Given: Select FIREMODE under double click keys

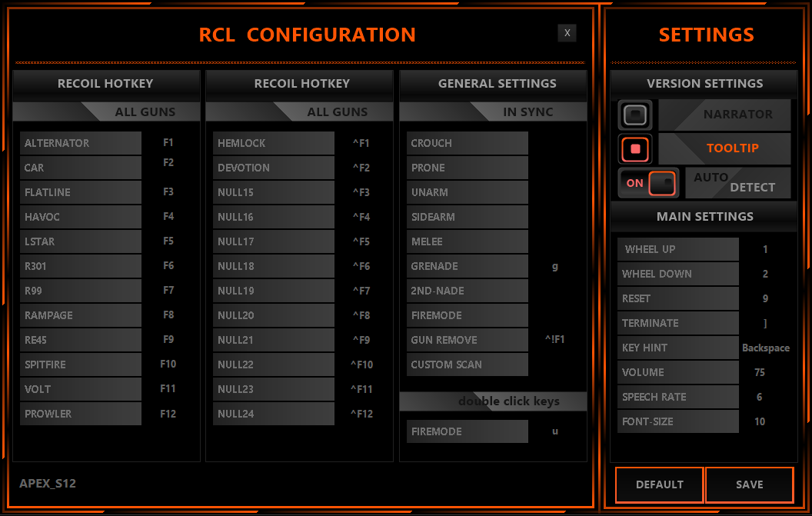Looking at the screenshot, I should [467, 431].
